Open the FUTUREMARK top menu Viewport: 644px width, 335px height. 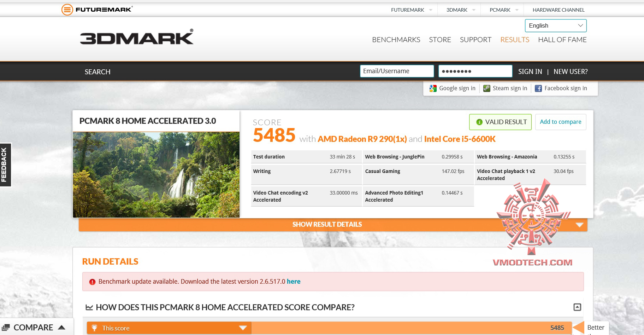[x=407, y=10]
